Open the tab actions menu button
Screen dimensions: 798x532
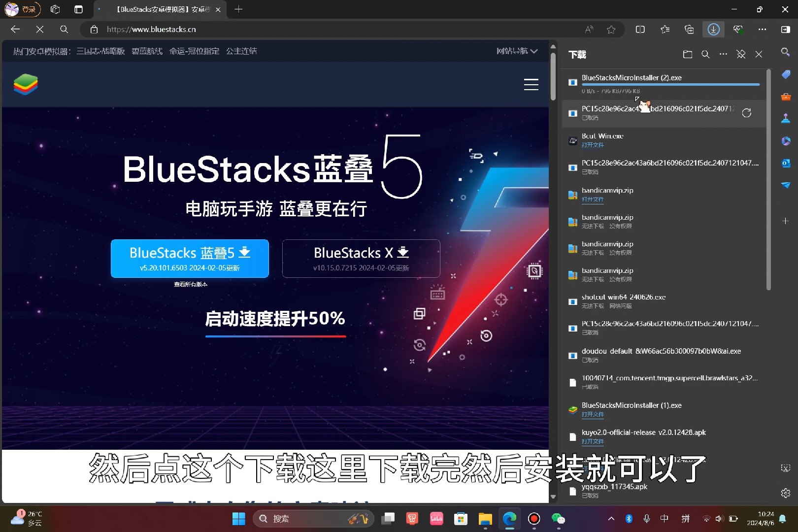pyautogui.click(x=78, y=9)
